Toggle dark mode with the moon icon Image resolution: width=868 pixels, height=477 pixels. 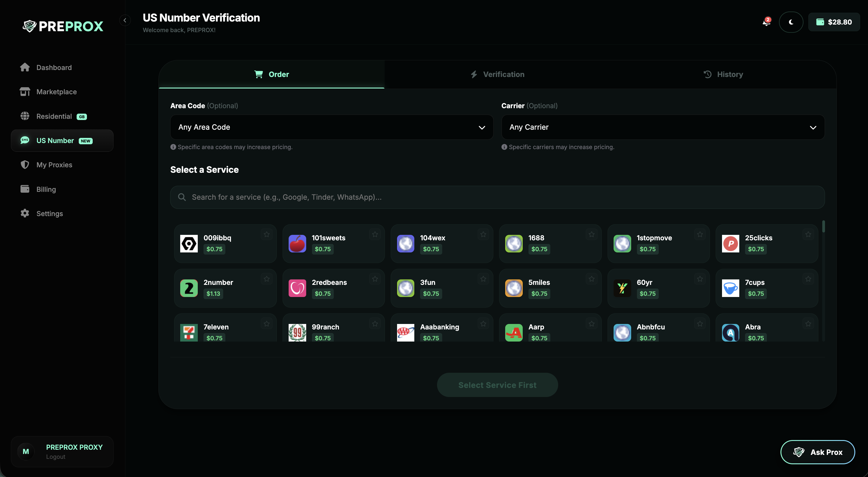coord(791,22)
